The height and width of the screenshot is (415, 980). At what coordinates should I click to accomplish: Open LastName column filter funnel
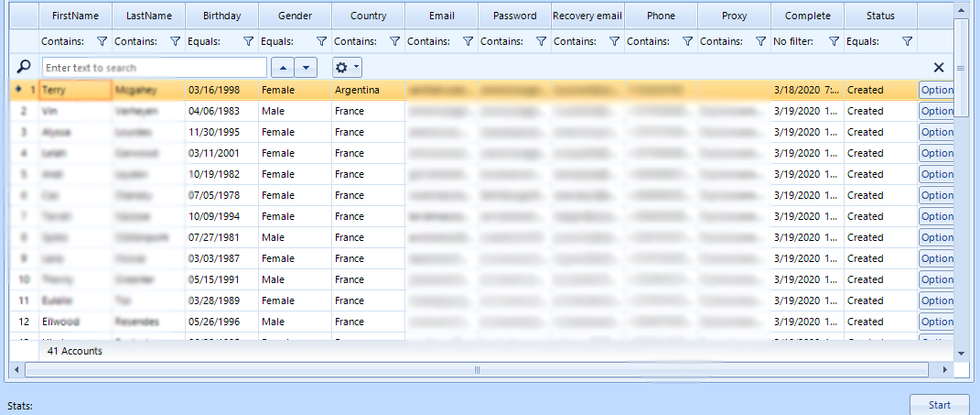pos(176,42)
